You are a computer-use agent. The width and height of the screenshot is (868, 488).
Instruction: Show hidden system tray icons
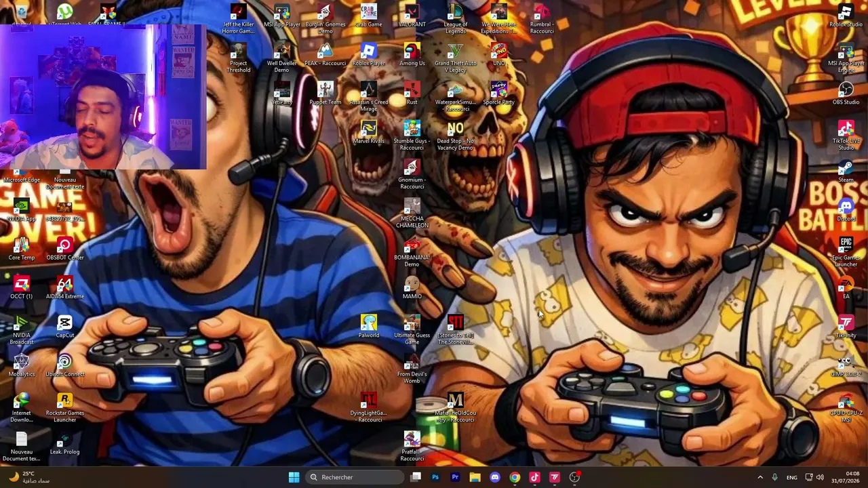pos(760,477)
